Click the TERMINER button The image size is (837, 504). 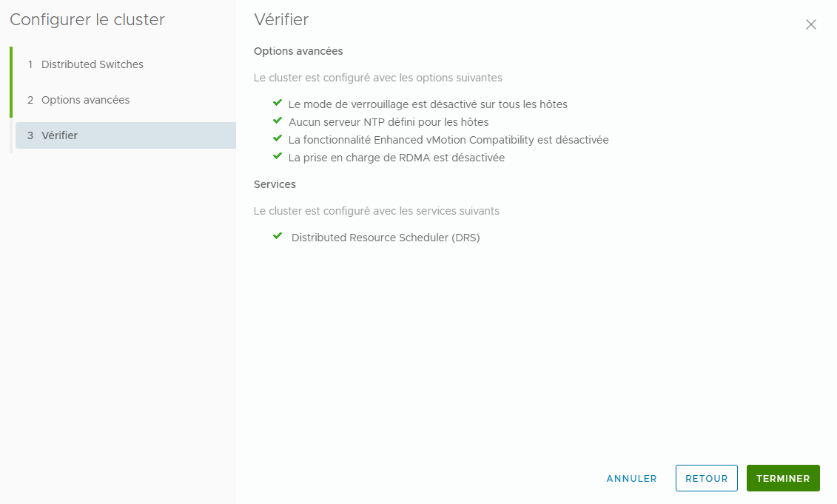pos(783,478)
